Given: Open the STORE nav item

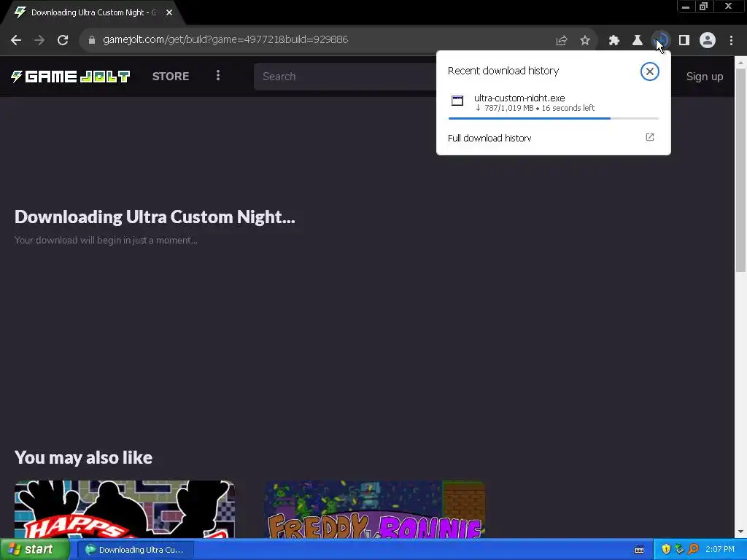Looking at the screenshot, I should [x=171, y=76].
